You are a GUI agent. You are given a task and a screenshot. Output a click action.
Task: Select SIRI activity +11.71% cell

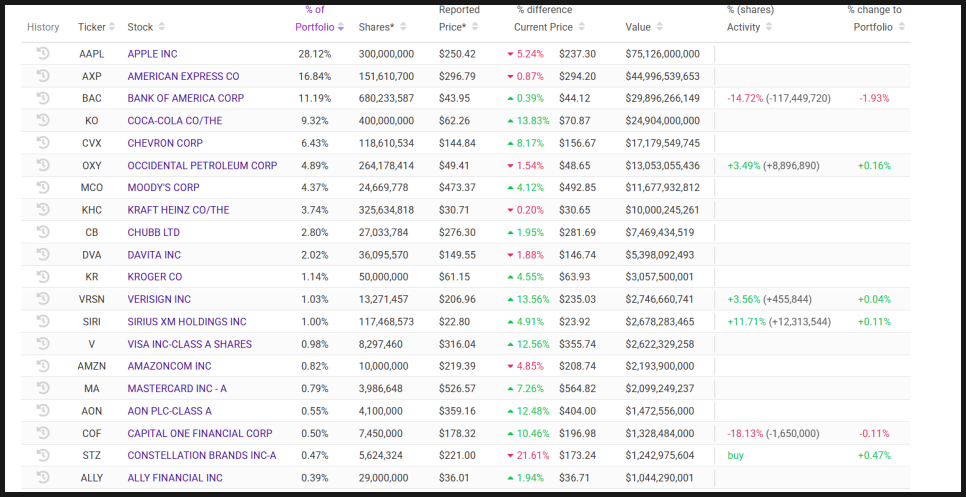(779, 322)
